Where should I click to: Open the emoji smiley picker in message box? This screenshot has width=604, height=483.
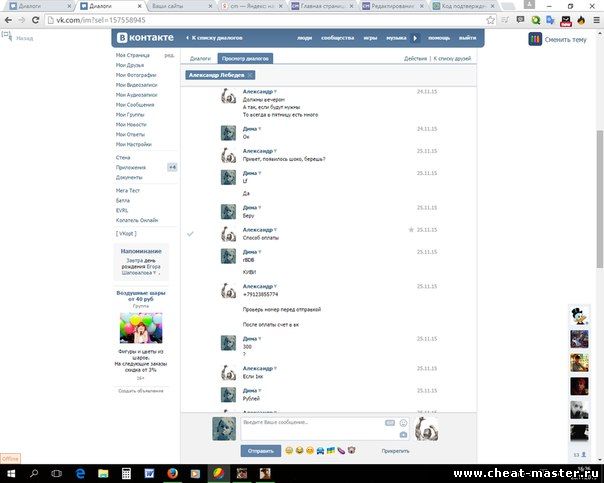403,423
